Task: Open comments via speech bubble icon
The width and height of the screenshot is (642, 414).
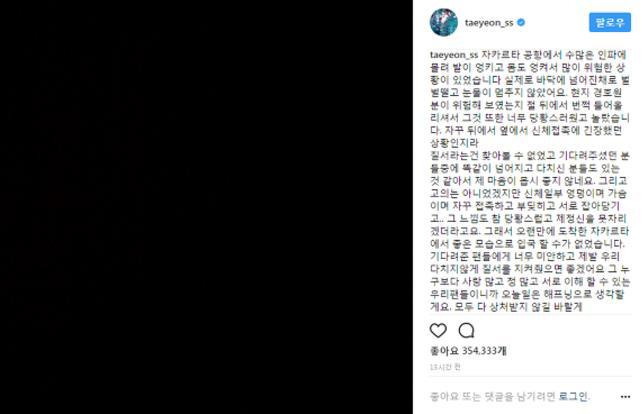Action: [x=466, y=330]
